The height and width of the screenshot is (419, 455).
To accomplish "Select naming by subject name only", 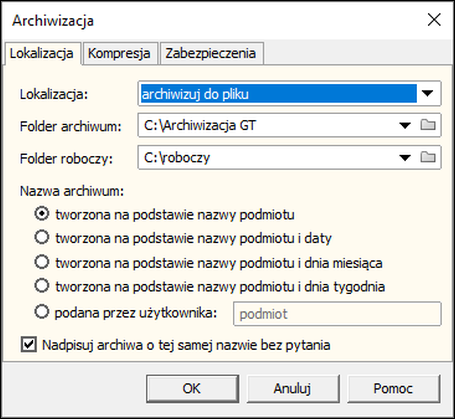I will click(x=42, y=214).
